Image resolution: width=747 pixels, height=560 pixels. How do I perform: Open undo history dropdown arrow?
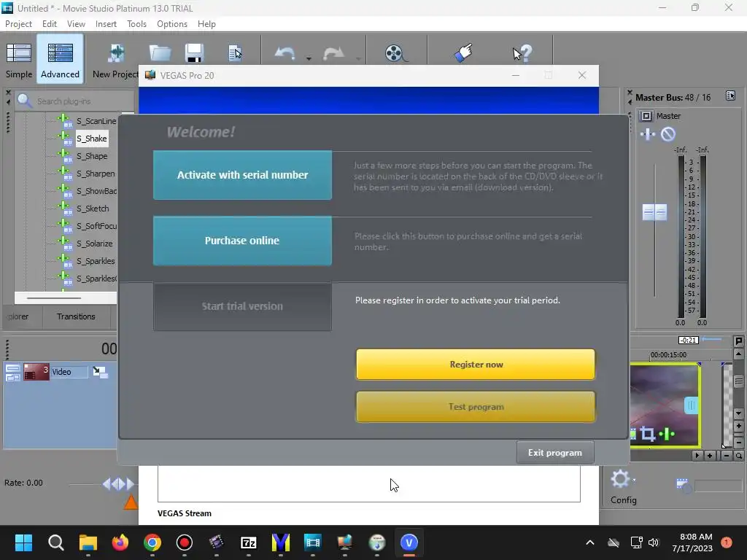coord(309,58)
